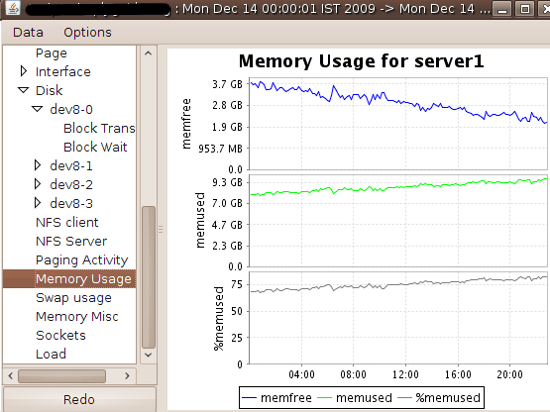The image size is (550, 412).
Task: Select the dev8-0 tree item label
Action: point(71,109)
